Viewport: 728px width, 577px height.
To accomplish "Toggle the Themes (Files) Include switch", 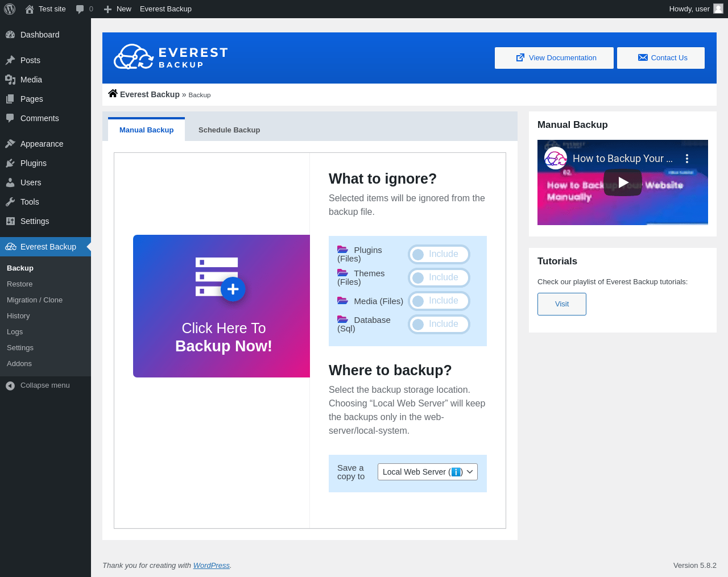I will pyautogui.click(x=439, y=277).
